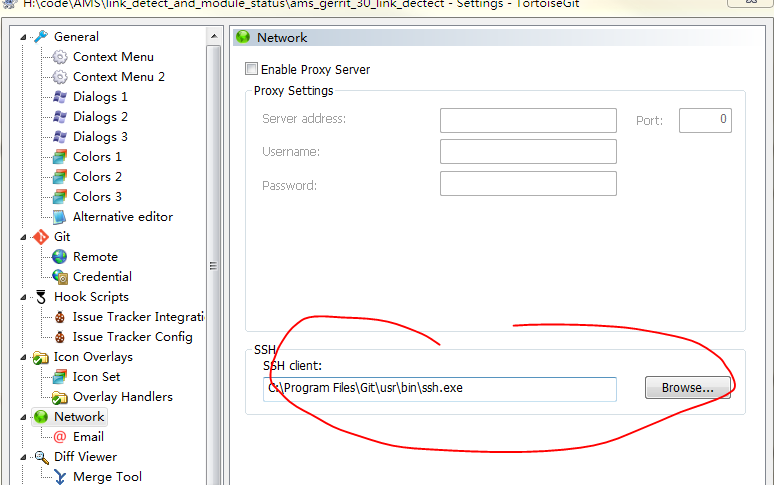Screen dimensions: 774x485
Task: Click the Colors 2 icon
Action: [x=60, y=177]
